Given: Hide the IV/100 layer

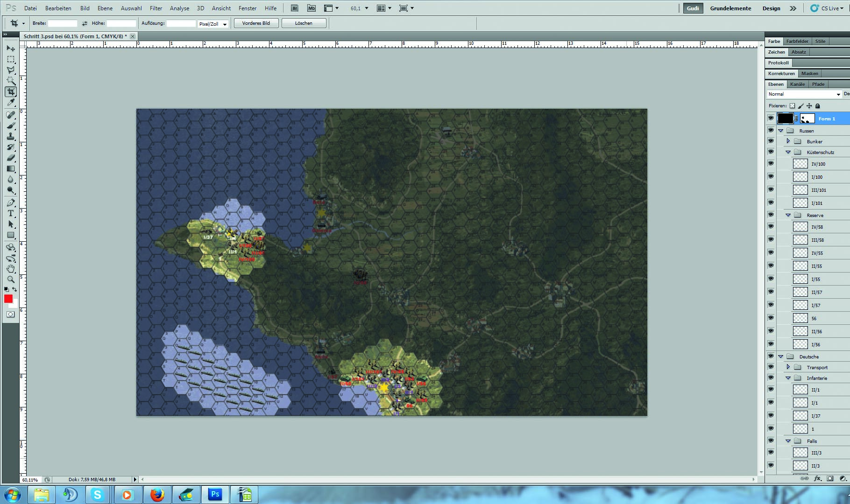Looking at the screenshot, I should tap(771, 164).
